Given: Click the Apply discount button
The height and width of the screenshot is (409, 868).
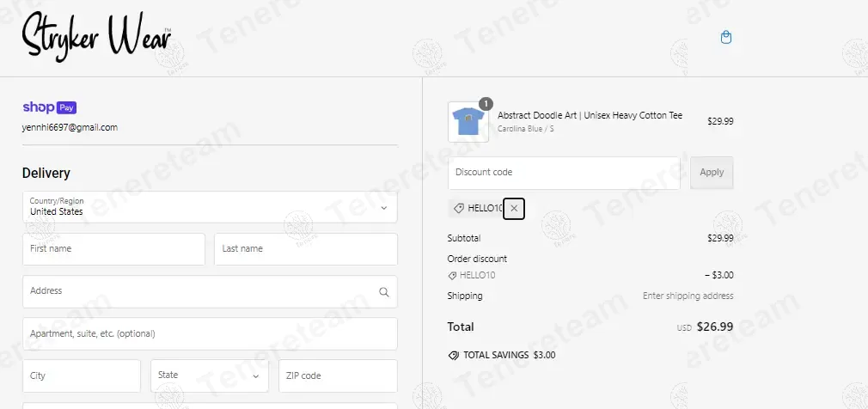Looking at the screenshot, I should pos(712,173).
